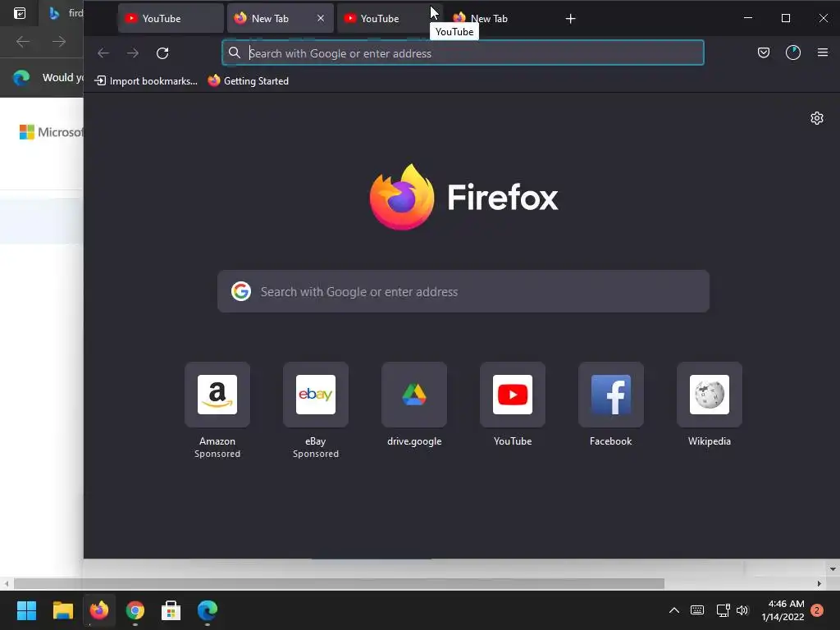
Task: Click the address bar magnifier icon
Action: [x=234, y=53]
